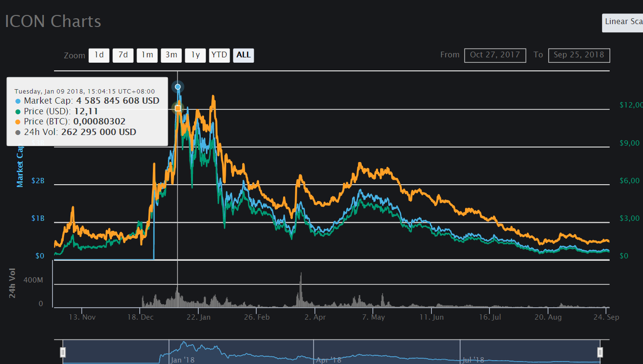This screenshot has height=364, width=643.
Task: Click the $1B market cap axis label
Action: pos(38,218)
